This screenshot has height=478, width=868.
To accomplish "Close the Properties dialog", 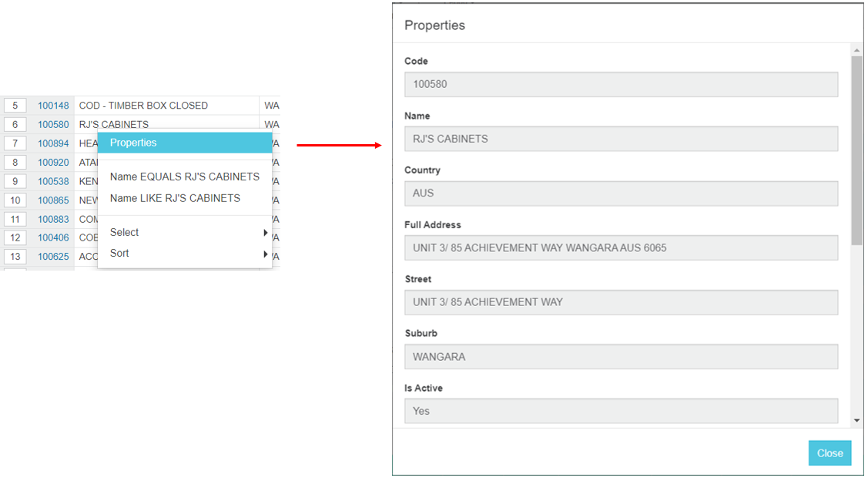I will [829, 453].
